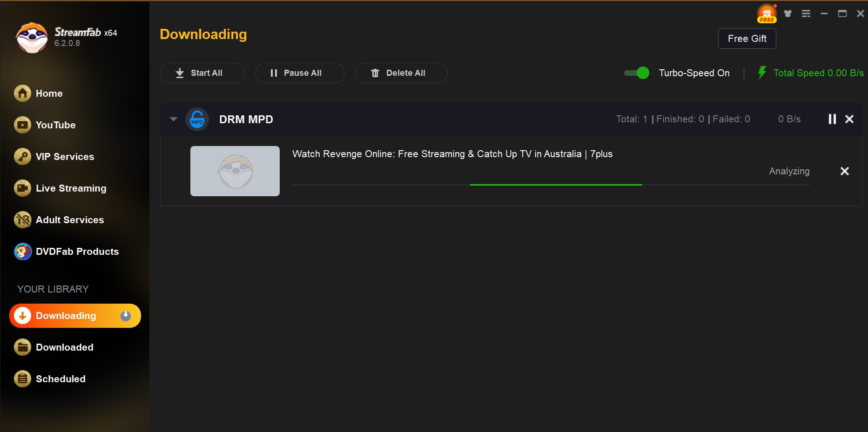Click the Turbo-Speed On label
The height and width of the screenshot is (432, 868).
694,73
